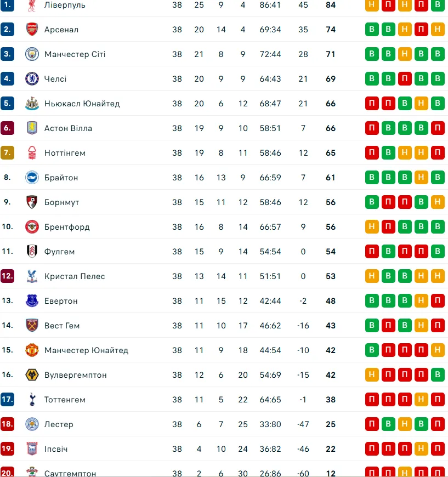The width and height of the screenshot is (448, 477).
Task: Click the Manchester City crest icon
Action: coord(32,54)
